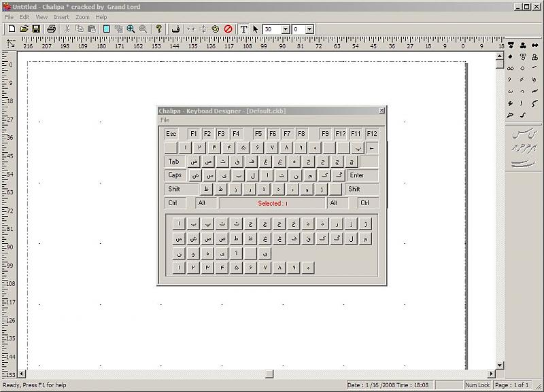The width and height of the screenshot is (544, 392).
Task: Click the yellow circular rotate icon
Action: click(216, 29)
